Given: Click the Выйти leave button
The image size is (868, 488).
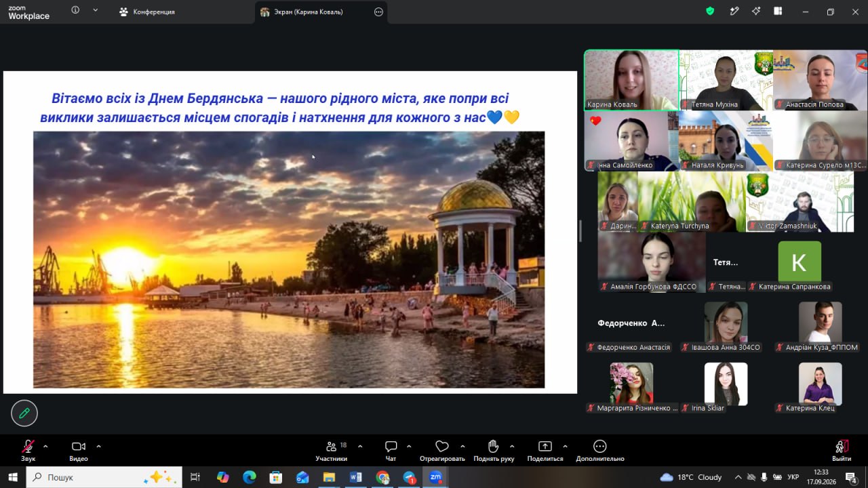Looking at the screenshot, I should pyautogui.click(x=842, y=451).
